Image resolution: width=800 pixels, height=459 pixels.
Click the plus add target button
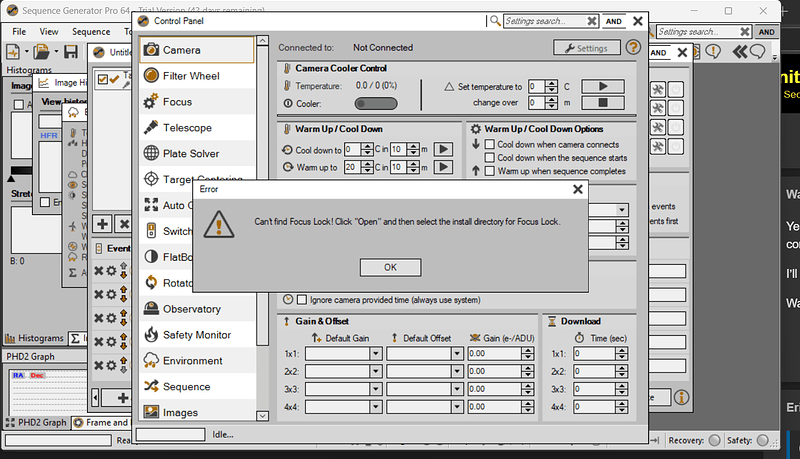[x=102, y=224]
